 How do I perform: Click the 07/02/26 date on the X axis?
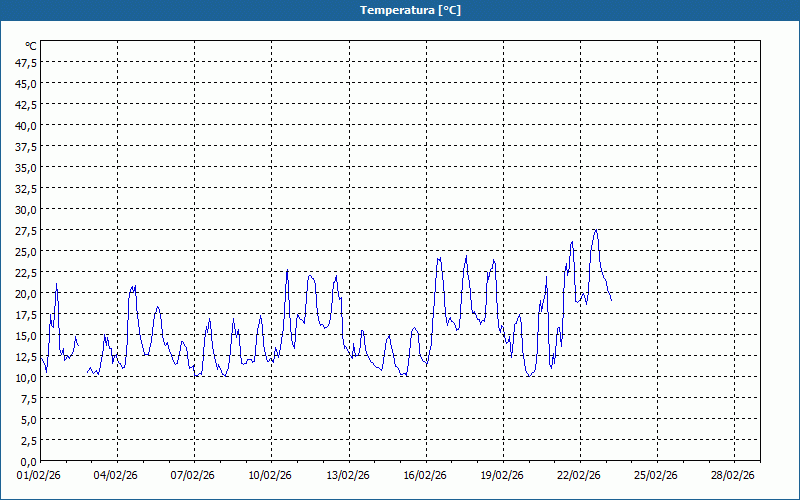point(193,476)
